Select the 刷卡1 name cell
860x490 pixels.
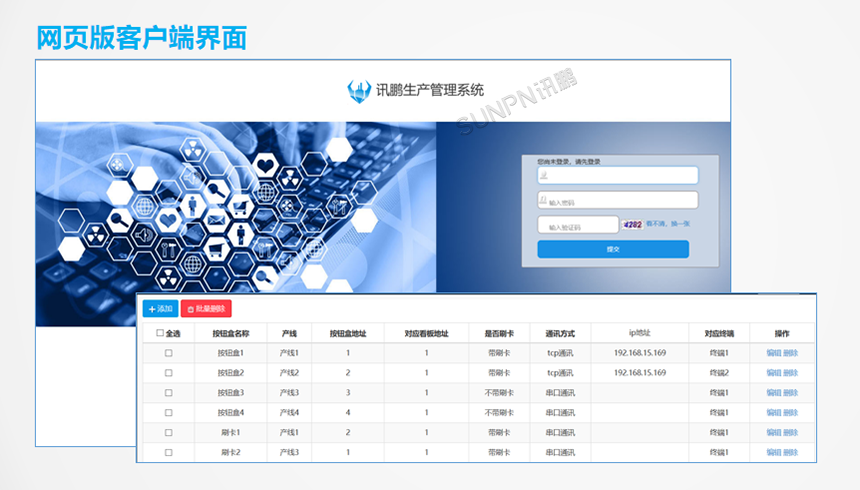(x=231, y=432)
